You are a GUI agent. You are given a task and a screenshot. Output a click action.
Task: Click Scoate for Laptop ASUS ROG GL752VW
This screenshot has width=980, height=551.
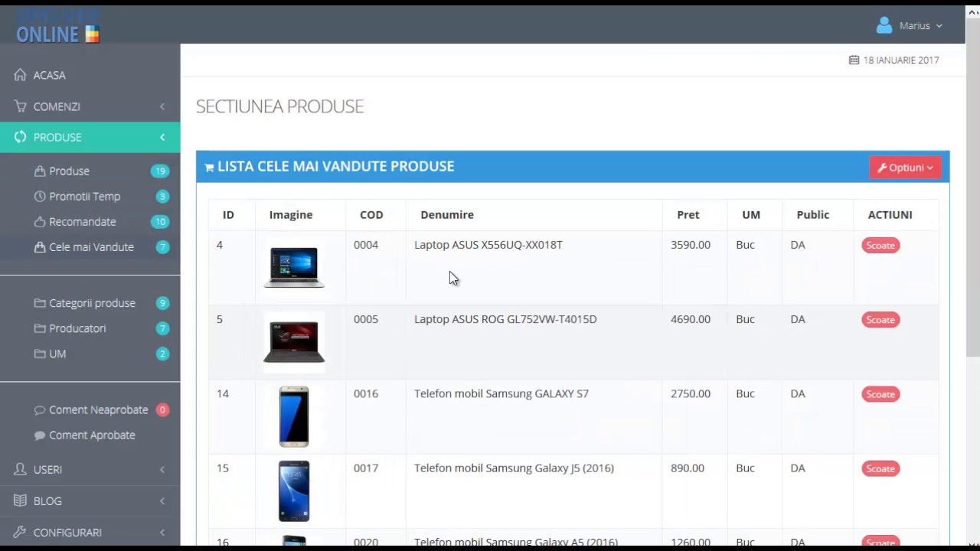coord(880,320)
